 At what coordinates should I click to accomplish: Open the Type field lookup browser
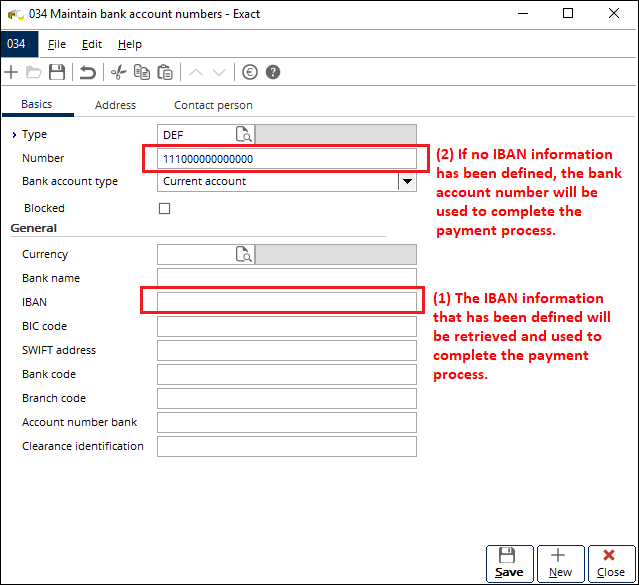pos(244,134)
